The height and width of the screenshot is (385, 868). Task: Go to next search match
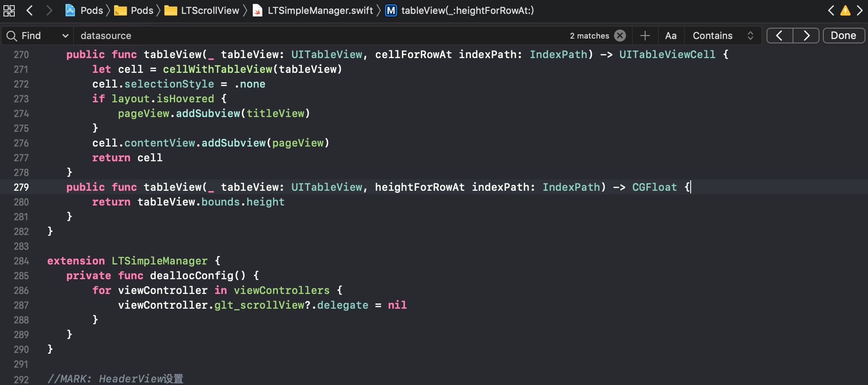806,36
